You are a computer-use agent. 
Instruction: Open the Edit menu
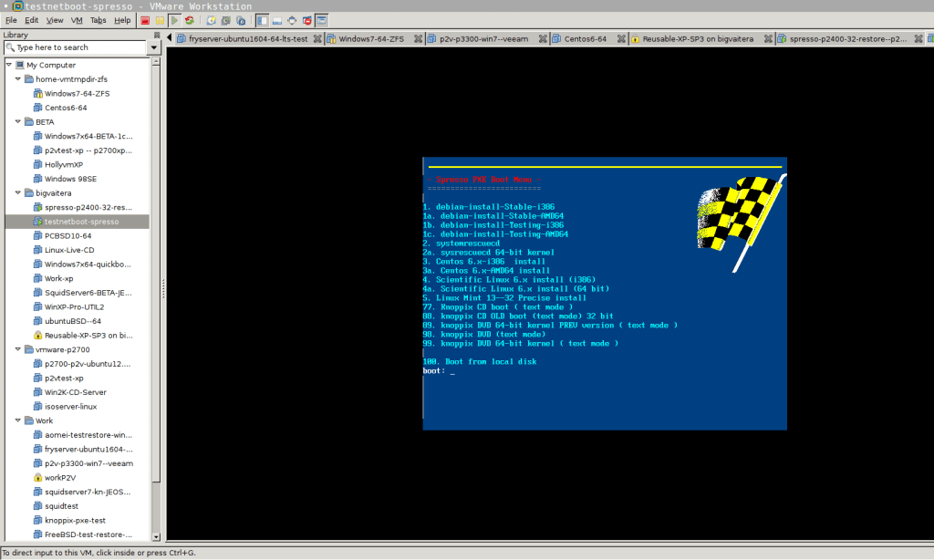coord(32,20)
